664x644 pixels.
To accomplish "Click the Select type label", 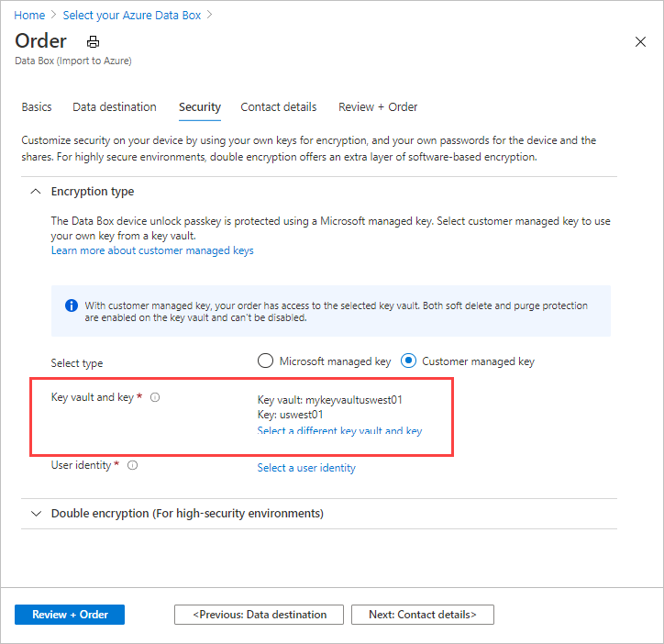I will pyautogui.click(x=77, y=363).
